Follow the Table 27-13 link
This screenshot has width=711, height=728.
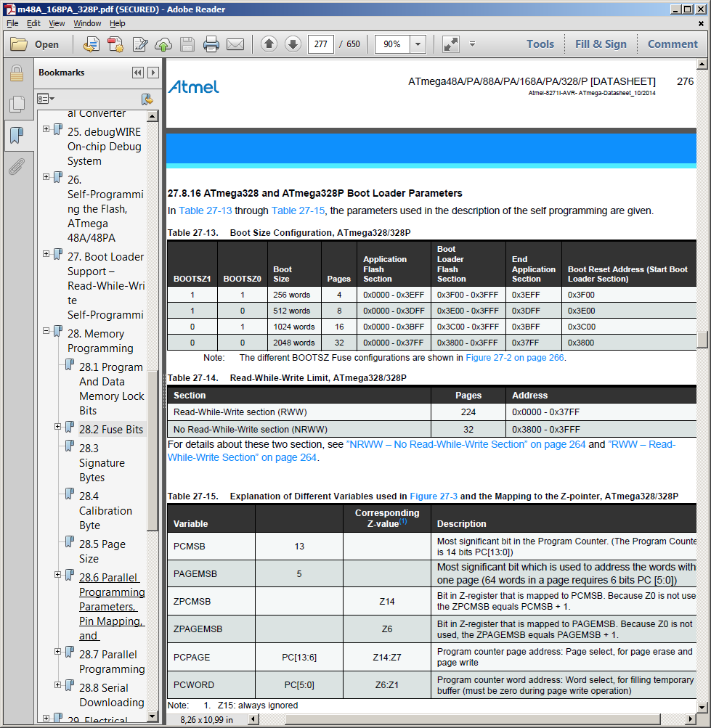point(206,211)
